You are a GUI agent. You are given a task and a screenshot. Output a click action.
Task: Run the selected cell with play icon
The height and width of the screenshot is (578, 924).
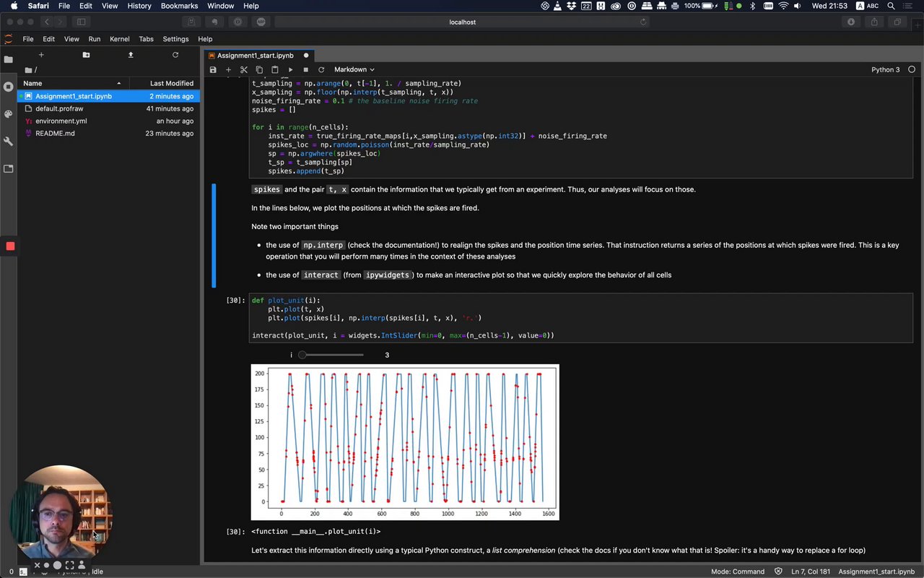[x=290, y=70]
